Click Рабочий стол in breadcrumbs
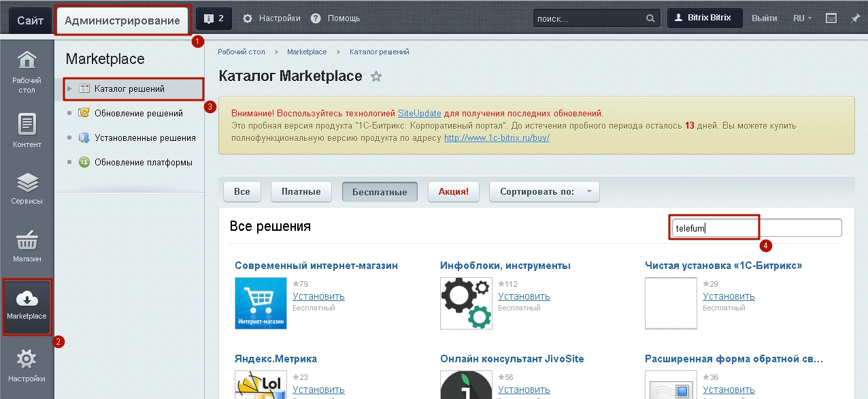This screenshot has height=399, width=868. [241, 52]
